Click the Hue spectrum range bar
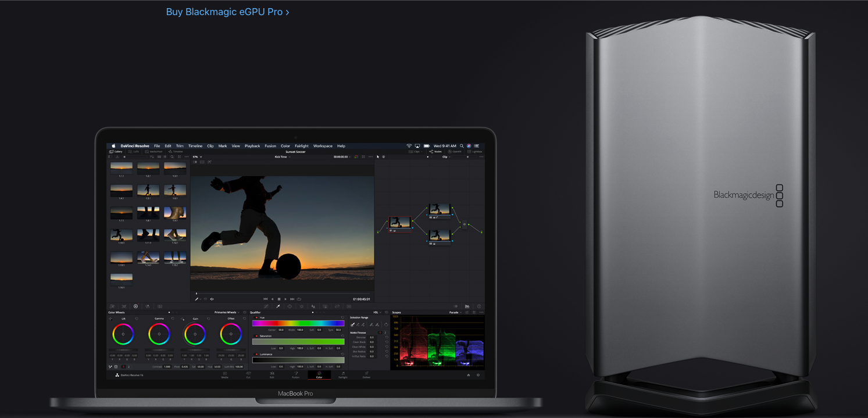The width and height of the screenshot is (868, 418). pos(298,323)
